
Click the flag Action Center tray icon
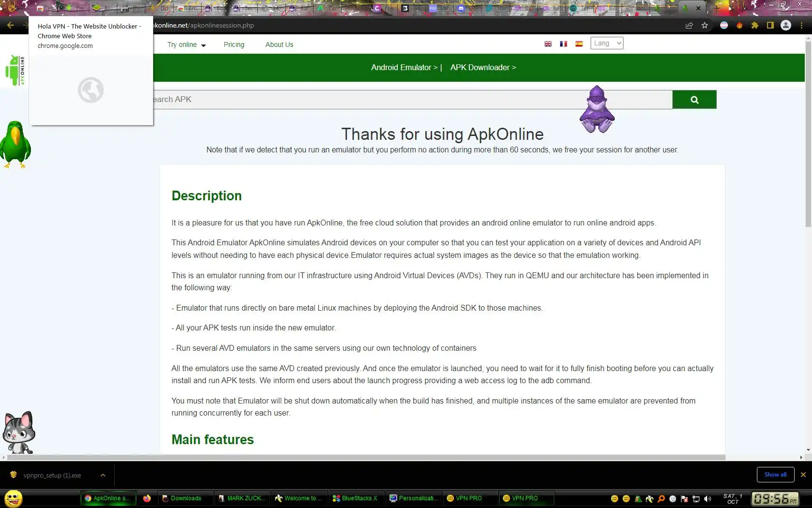684,499
